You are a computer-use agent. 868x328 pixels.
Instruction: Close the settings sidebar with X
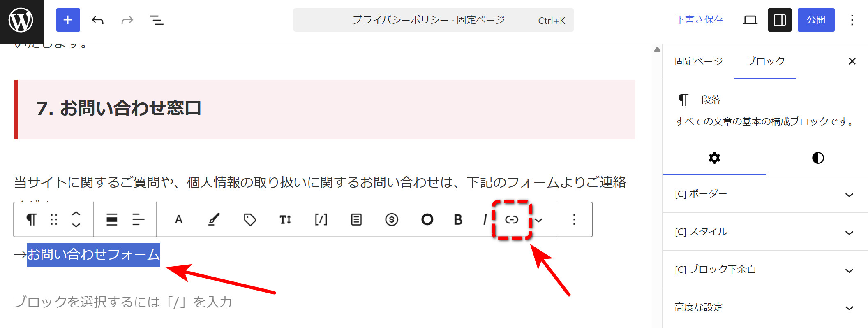852,61
